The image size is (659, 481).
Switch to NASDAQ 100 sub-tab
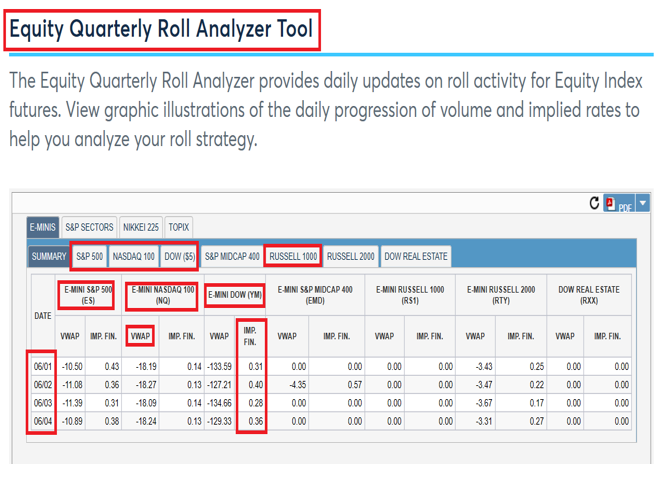pyautogui.click(x=134, y=256)
